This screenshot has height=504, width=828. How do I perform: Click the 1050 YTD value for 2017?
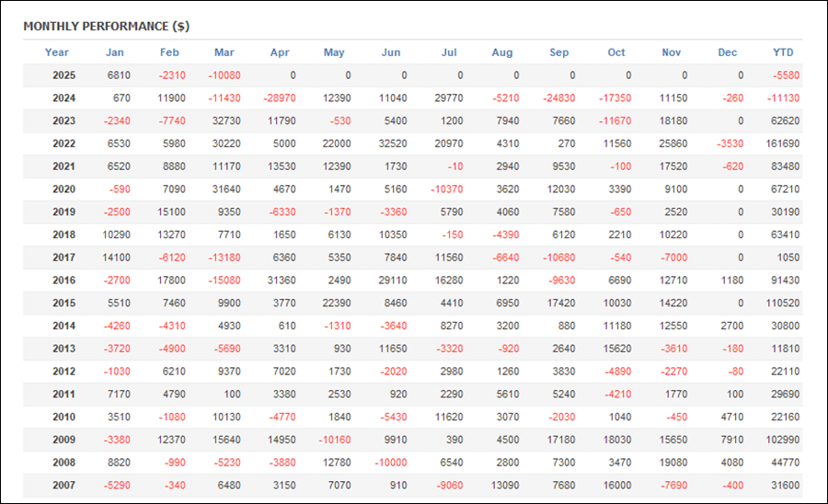tap(788, 257)
